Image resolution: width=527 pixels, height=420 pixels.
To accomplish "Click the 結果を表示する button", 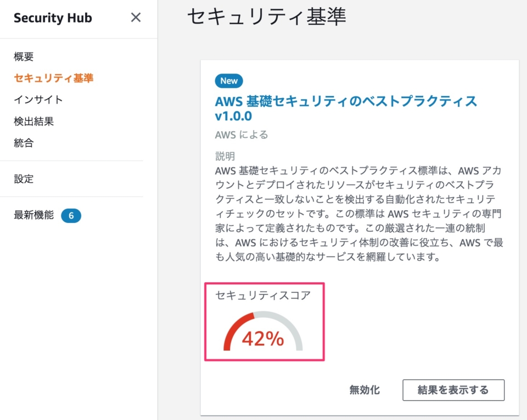I will click(x=453, y=390).
